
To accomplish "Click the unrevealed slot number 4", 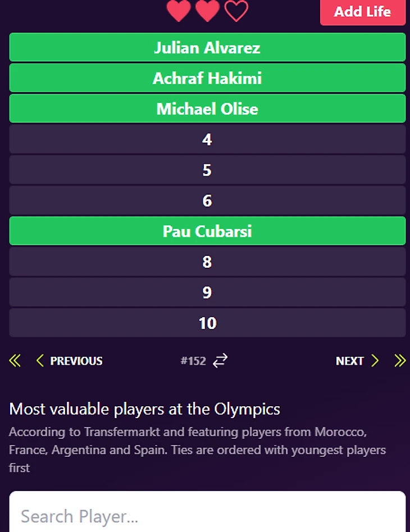I will [207, 139].
